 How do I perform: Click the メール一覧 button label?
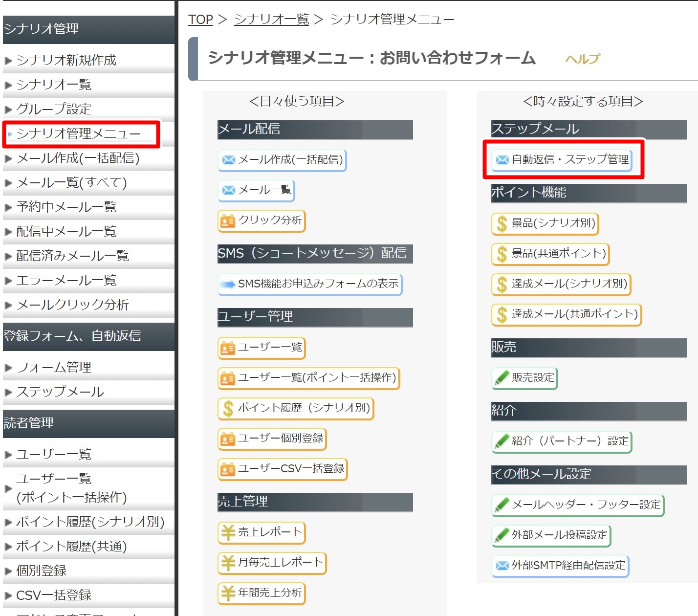[264, 190]
